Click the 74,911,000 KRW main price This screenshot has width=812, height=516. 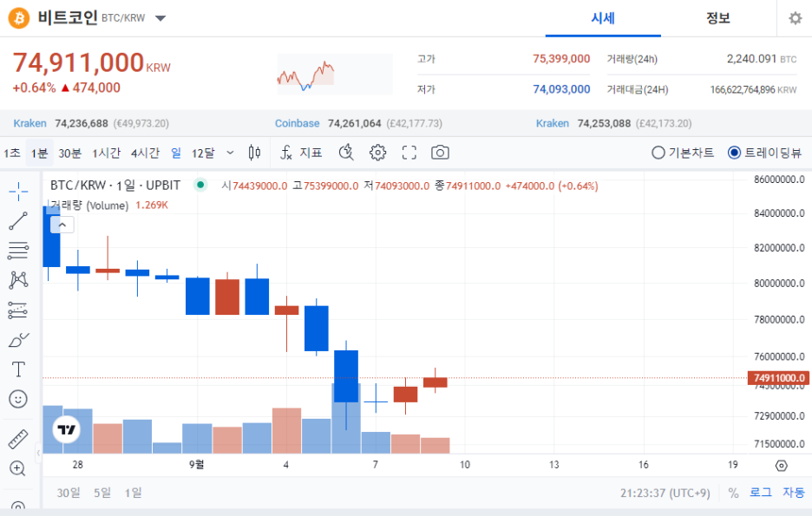coord(91,63)
